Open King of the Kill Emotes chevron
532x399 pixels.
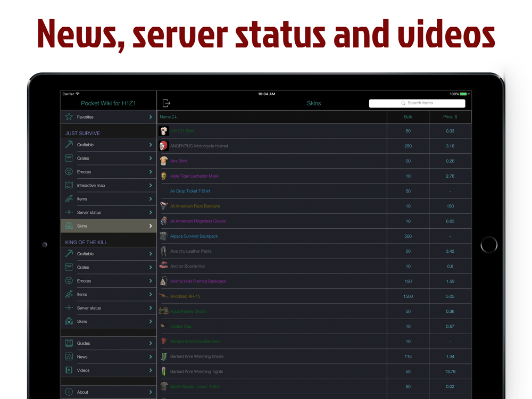[x=151, y=280]
